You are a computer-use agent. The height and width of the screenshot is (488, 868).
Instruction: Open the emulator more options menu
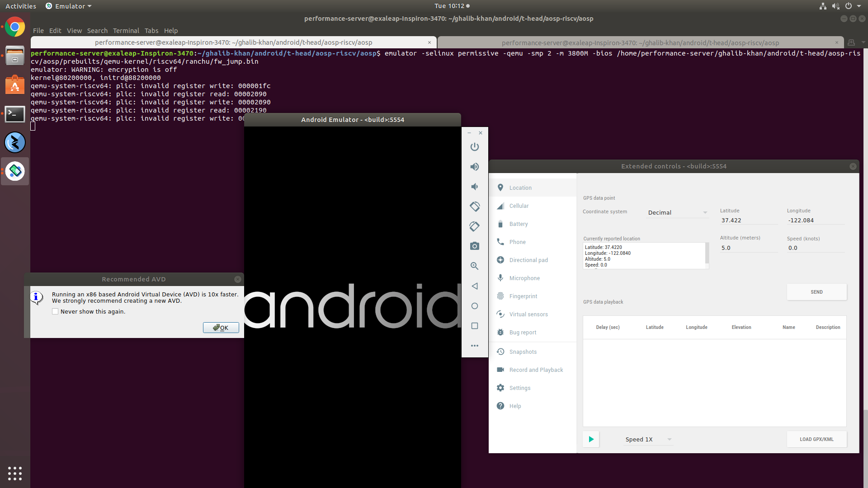(x=474, y=345)
